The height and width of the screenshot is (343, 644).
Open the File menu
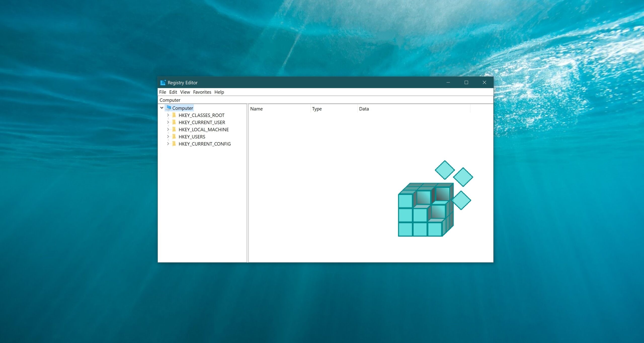tap(163, 92)
